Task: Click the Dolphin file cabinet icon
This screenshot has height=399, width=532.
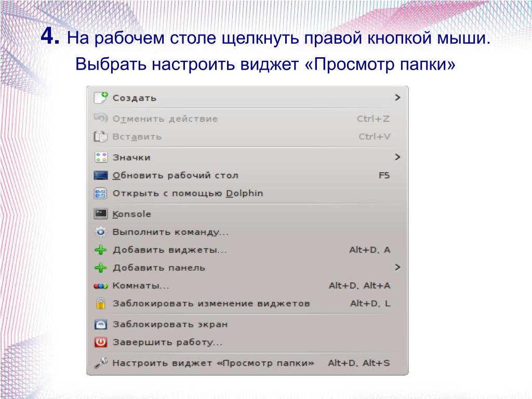Action: [x=101, y=193]
